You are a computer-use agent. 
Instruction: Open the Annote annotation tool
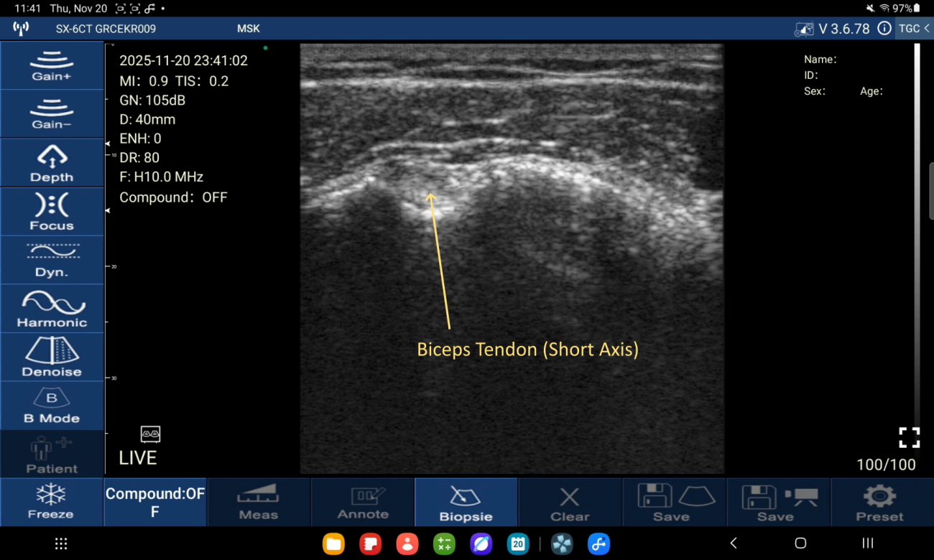pyautogui.click(x=363, y=502)
